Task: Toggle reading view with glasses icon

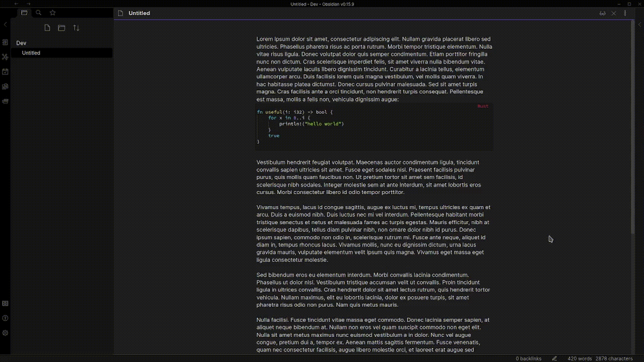Action: (x=602, y=13)
